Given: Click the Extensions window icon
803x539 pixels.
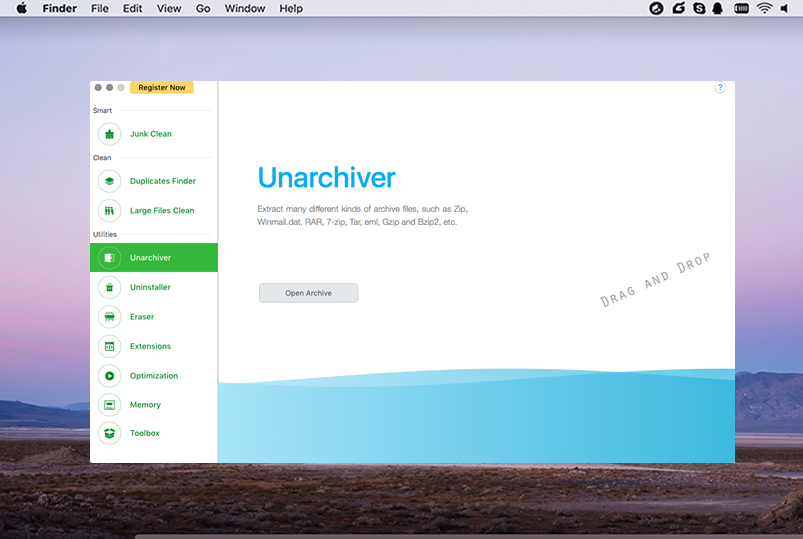Looking at the screenshot, I should pos(110,346).
